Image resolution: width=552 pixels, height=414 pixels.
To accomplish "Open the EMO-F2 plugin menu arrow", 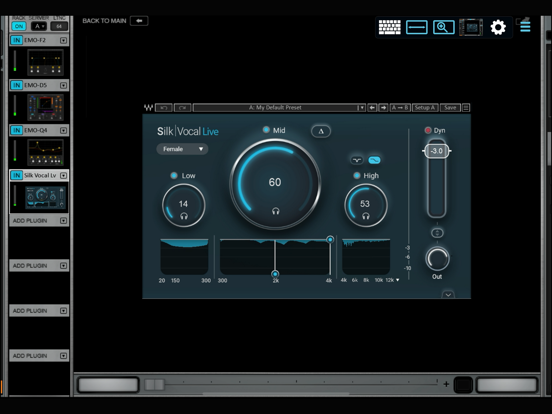I will pos(63,40).
